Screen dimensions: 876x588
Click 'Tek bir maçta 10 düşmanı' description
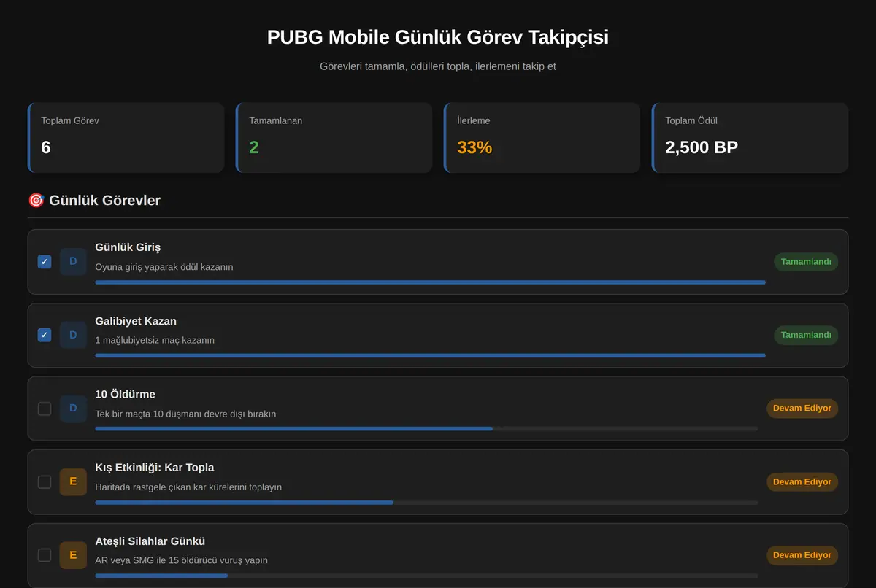click(x=185, y=414)
